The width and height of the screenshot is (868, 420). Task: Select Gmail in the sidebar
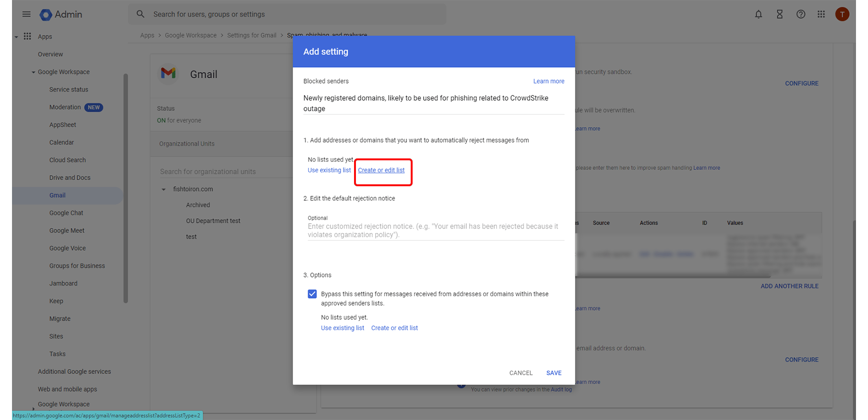(x=57, y=195)
